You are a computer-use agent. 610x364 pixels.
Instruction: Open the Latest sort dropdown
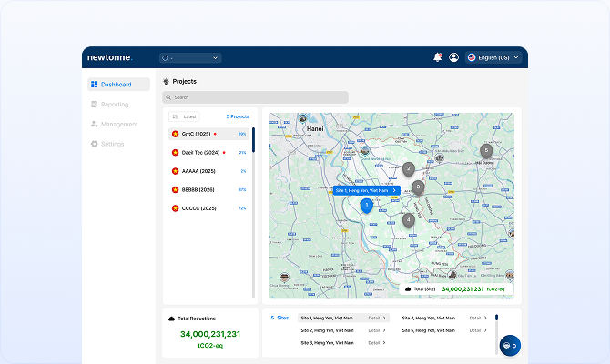[x=185, y=116]
